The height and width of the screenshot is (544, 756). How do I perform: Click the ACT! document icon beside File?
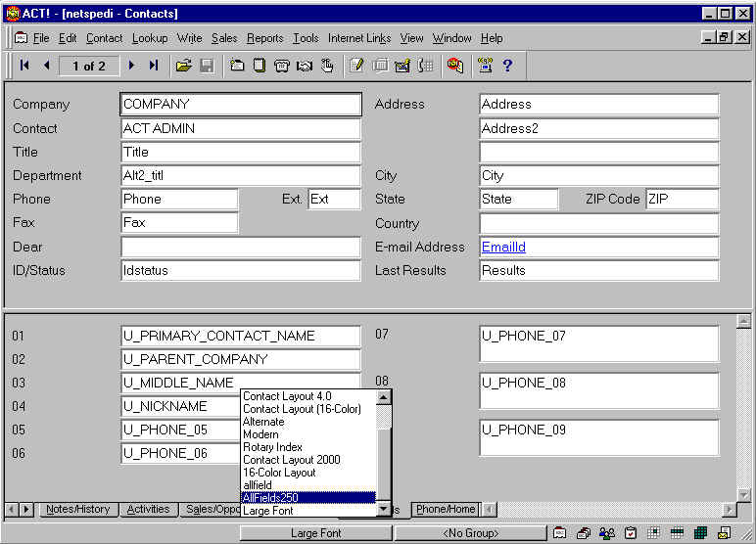click(21, 38)
